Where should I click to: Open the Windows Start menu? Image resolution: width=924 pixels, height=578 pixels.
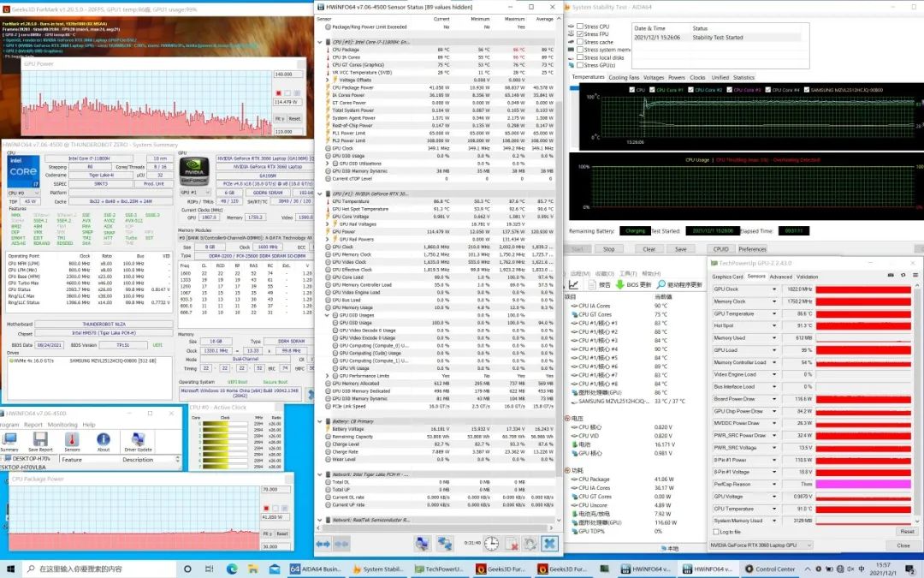point(9,569)
